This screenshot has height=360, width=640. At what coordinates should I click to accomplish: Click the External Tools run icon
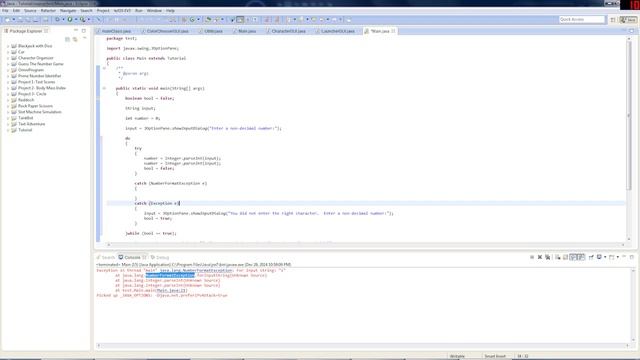82,20
